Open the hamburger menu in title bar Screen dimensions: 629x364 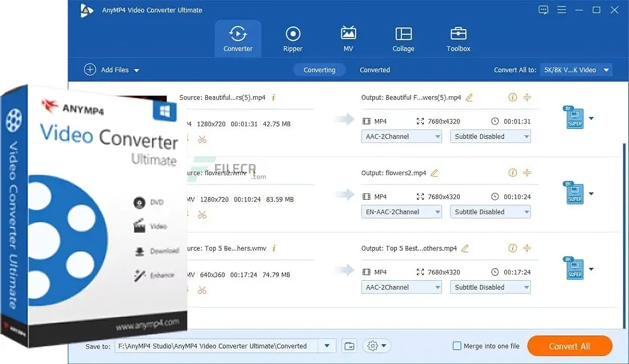(x=561, y=10)
